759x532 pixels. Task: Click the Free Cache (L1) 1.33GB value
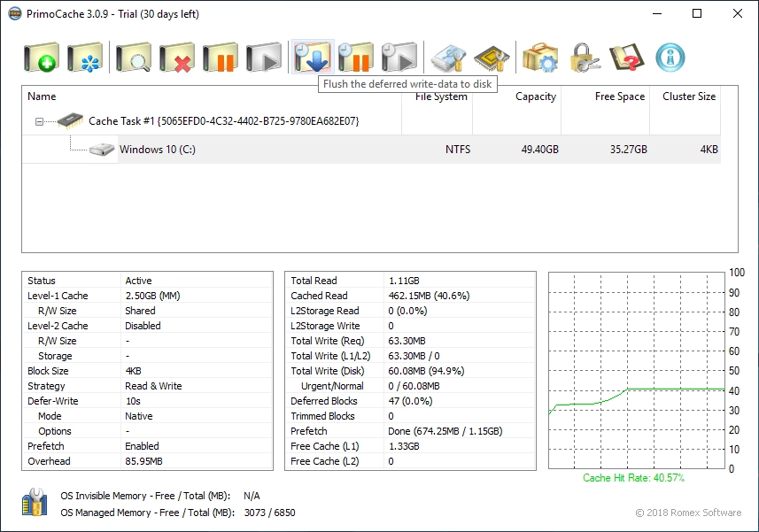pyautogui.click(x=404, y=446)
